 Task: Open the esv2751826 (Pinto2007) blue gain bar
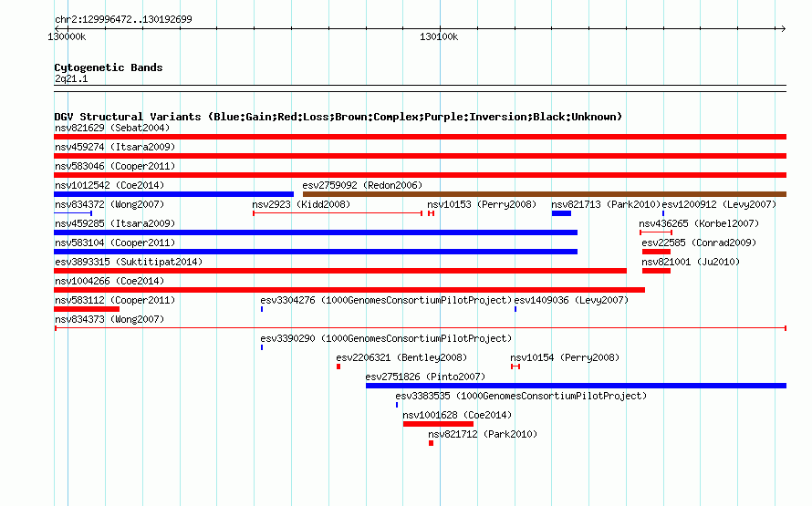576,386
